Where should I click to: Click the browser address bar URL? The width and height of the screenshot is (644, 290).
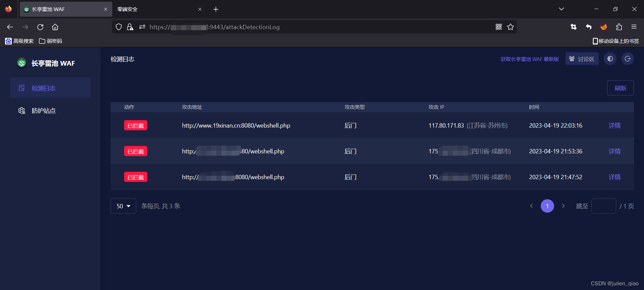215,27
